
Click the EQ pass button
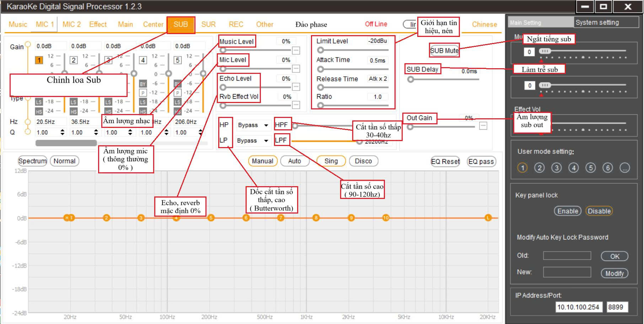pos(481,161)
